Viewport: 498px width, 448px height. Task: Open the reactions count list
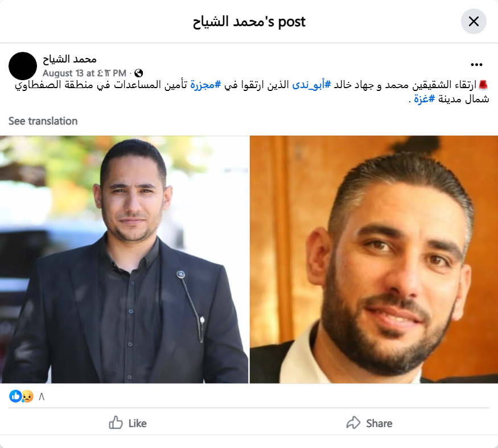tap(42, 397)
